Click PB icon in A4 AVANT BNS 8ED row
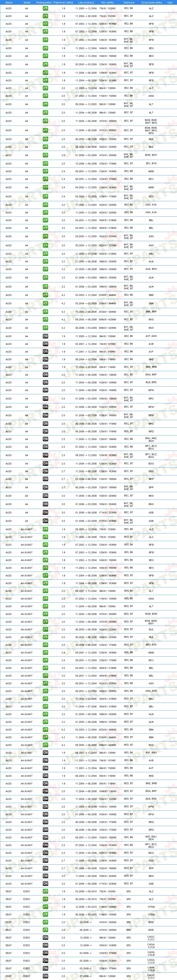Screen dimensions: 177x980 (45, 745)
